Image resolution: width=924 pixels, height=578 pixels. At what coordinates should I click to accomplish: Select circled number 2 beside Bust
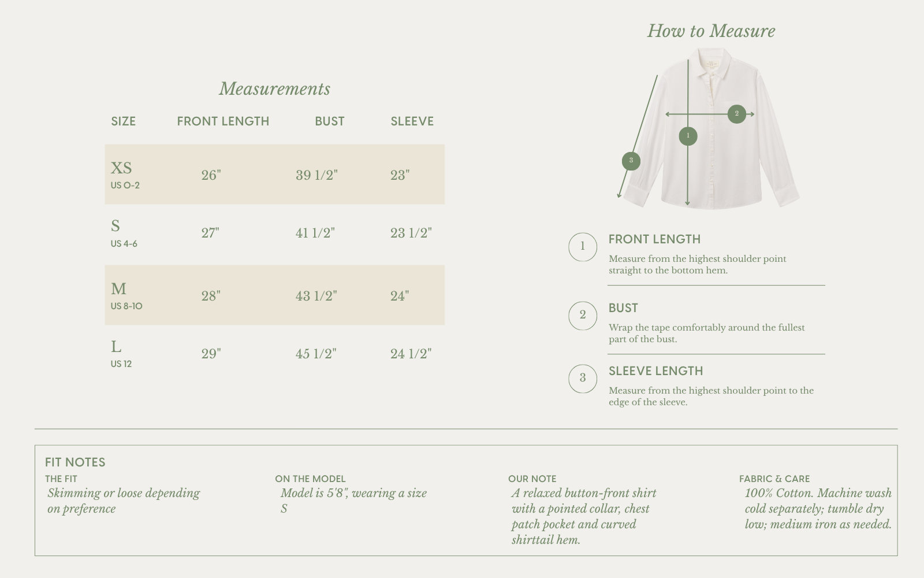(583, 316)
